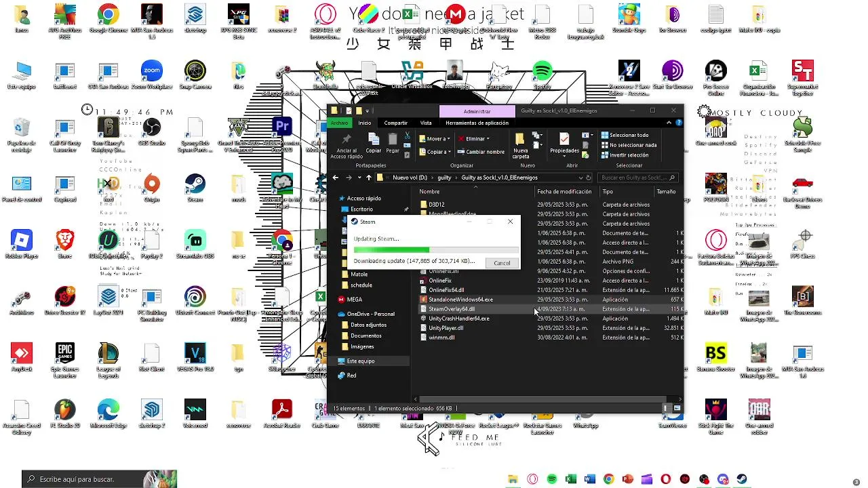The height and width of the screenshot is (488, 868).
Task: Go back with Explorer back arrow
Action: point(335,178)
